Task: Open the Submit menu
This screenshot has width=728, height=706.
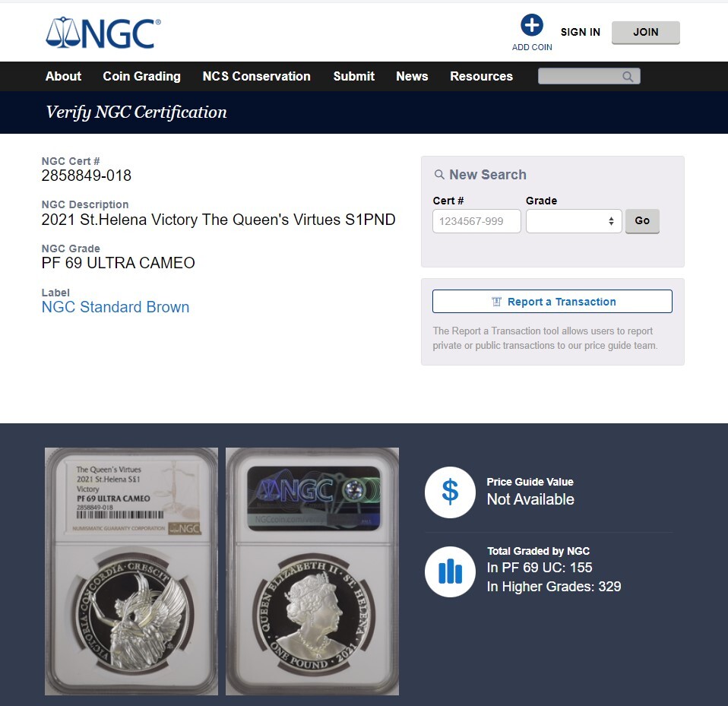Action: (x=354, y=76)
